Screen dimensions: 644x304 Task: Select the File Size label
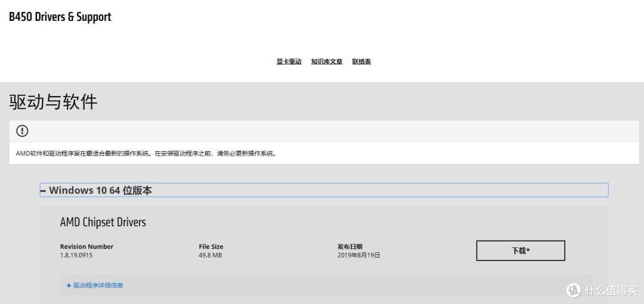[211, 247]
